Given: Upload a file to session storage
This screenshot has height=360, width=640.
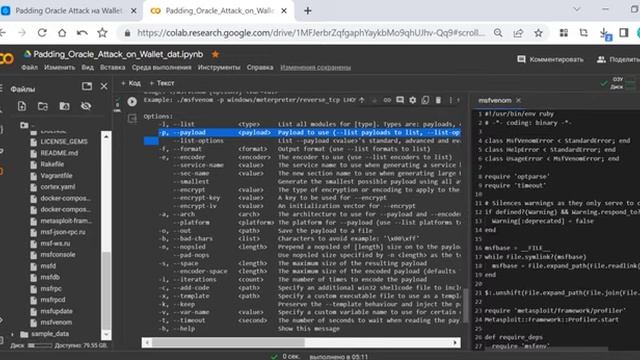Looking at the screenshot, I should click(x=22, y=107).
